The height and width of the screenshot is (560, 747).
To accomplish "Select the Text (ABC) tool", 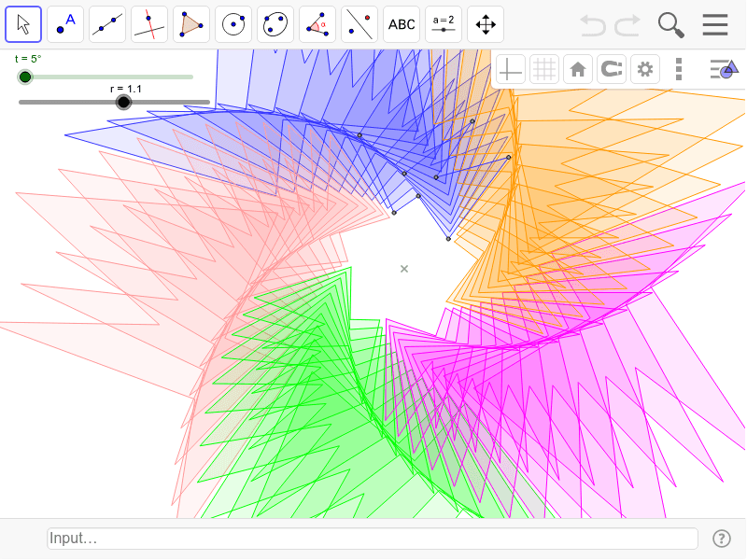I will pos(401,23).
